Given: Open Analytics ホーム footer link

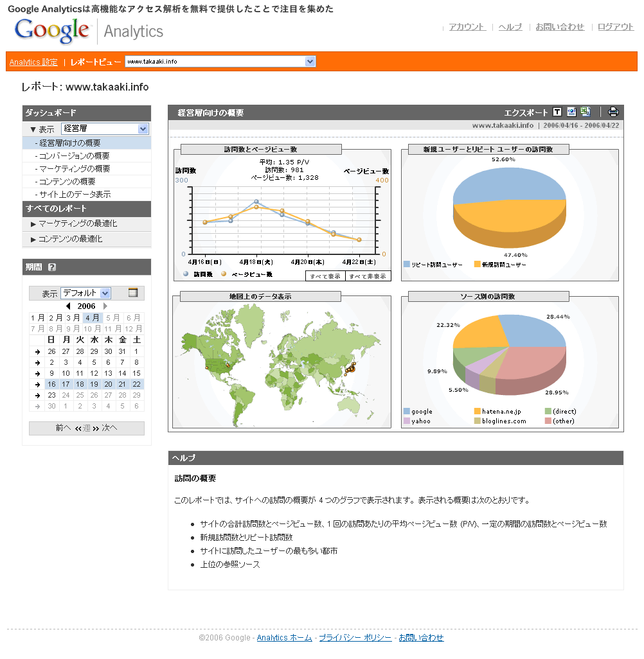Looking at the screenshot, I should coord(284,638).
